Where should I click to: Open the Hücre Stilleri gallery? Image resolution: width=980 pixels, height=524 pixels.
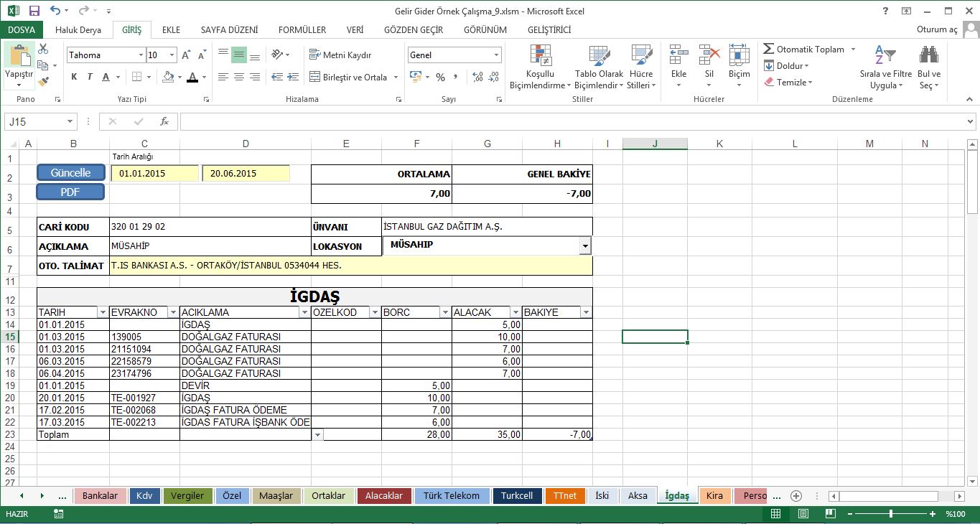tap(641, 66)
